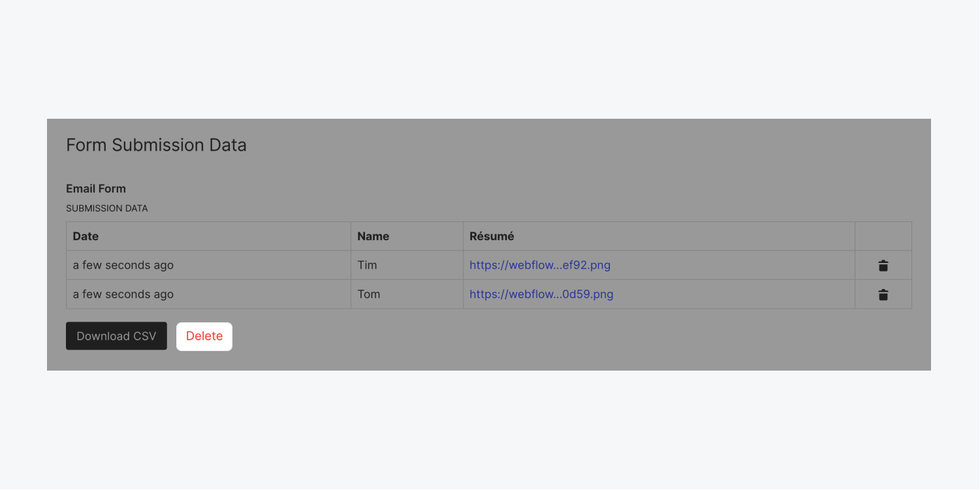Download the submissions as CSV
Viewport: 980px width, 490px height.
(x=116, y=336)
